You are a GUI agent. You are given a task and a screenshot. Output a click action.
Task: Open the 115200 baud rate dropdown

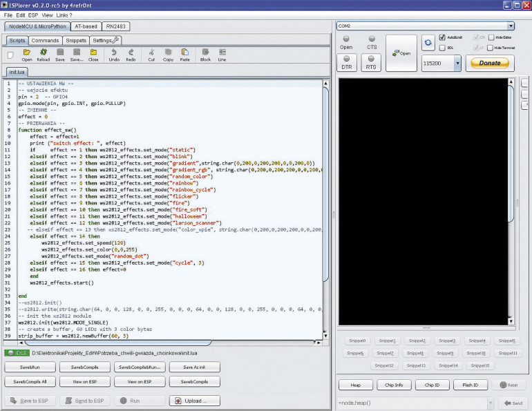pyautogui.click(x=457, y=63)
